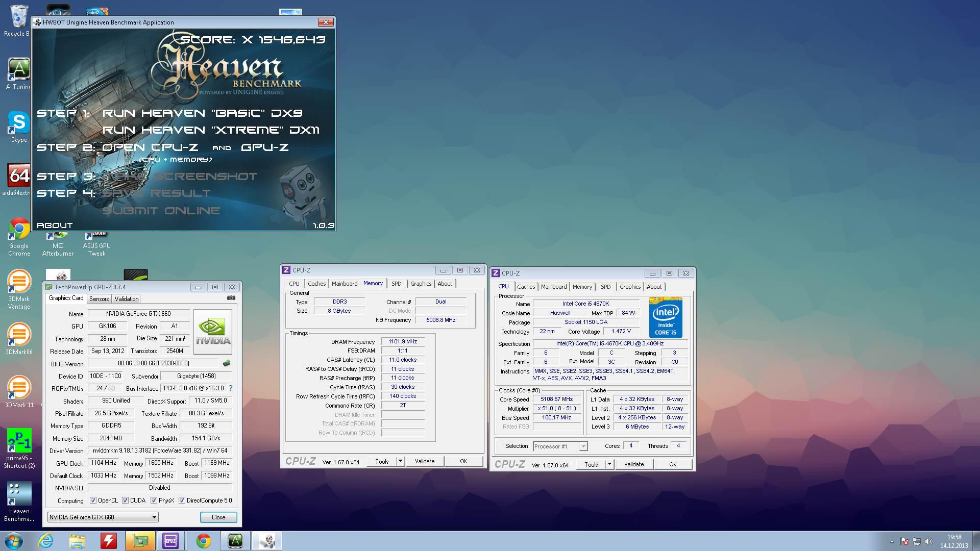Open the 3DMark 11 desktop shortcut
This screenshot has width=980, height=551.
tap(19, 392)
